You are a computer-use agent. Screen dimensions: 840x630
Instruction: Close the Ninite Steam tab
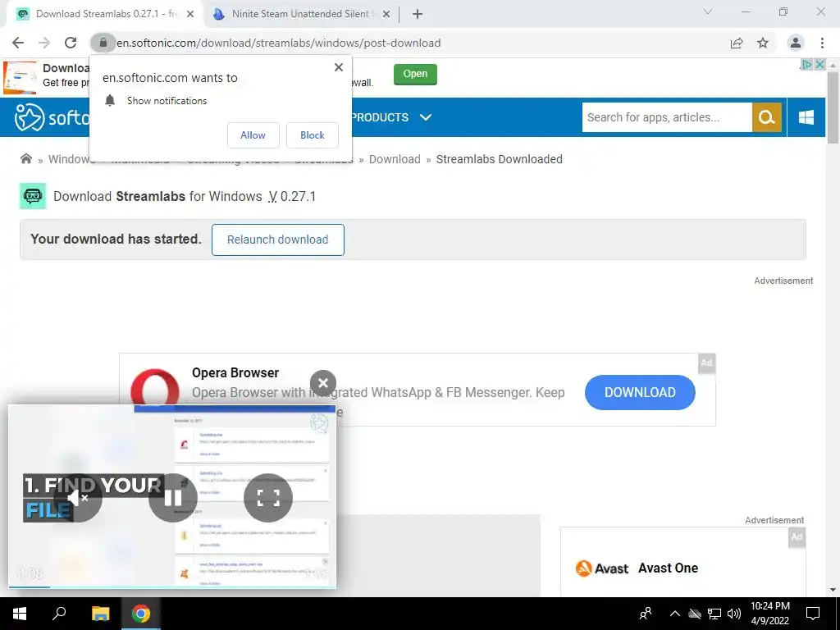tap(386, 14)
